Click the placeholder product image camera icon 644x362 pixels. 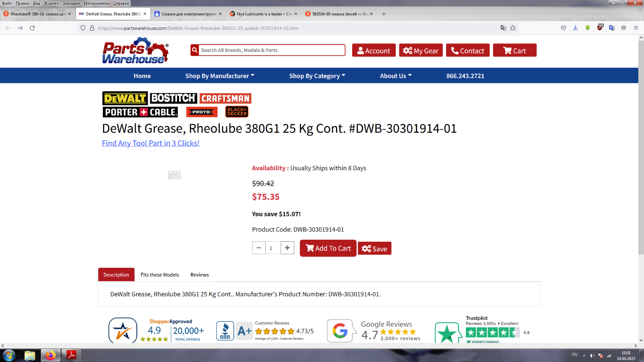174,175
